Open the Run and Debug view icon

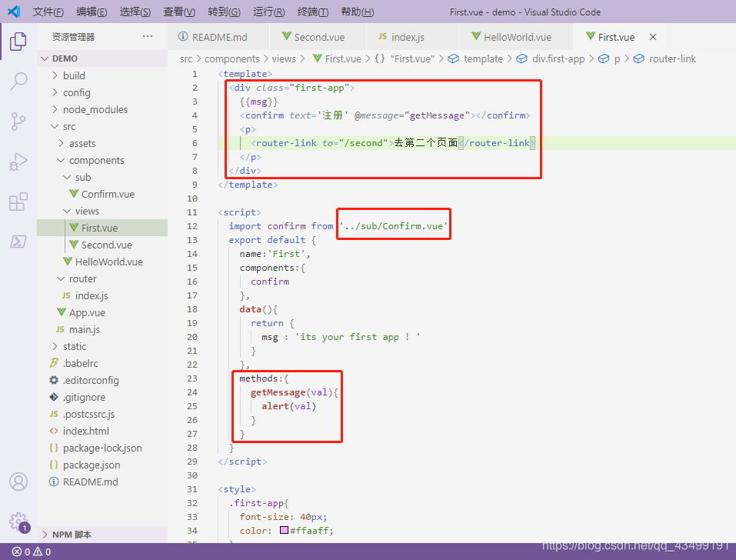click(x=18, y=162)
